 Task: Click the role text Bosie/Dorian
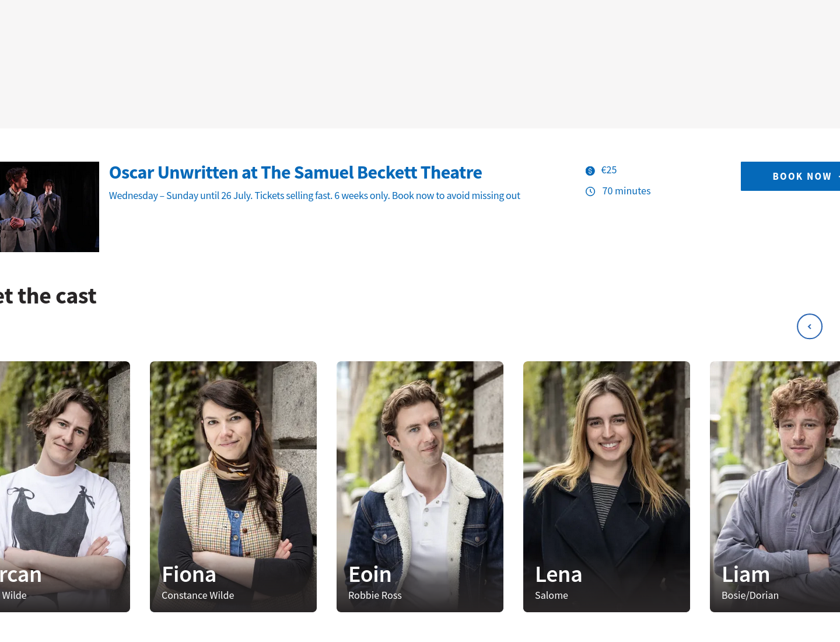(x=750, y=595)
